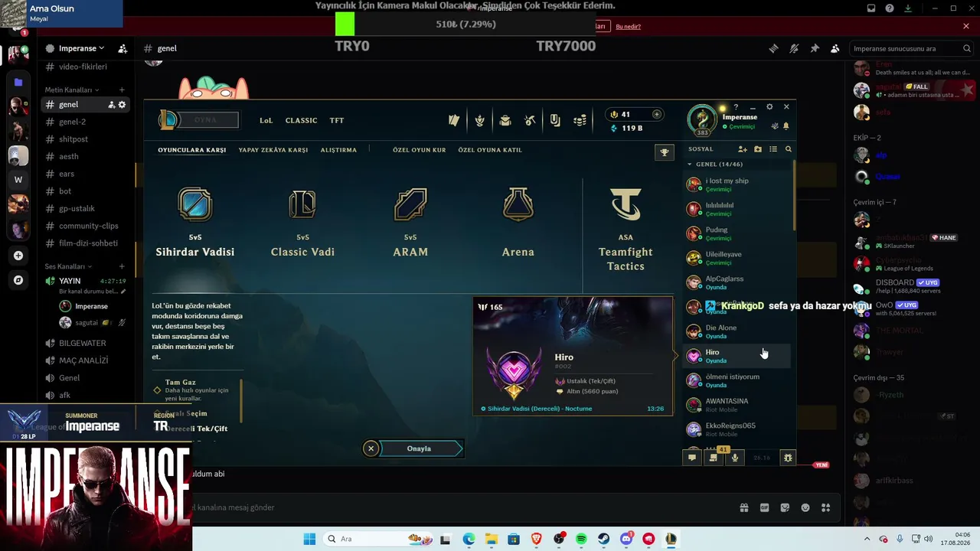Open the ÖZEL OYUNA KATIL tab
The width and height of the screenshot is (980, 551).
[x=490, y=150]
